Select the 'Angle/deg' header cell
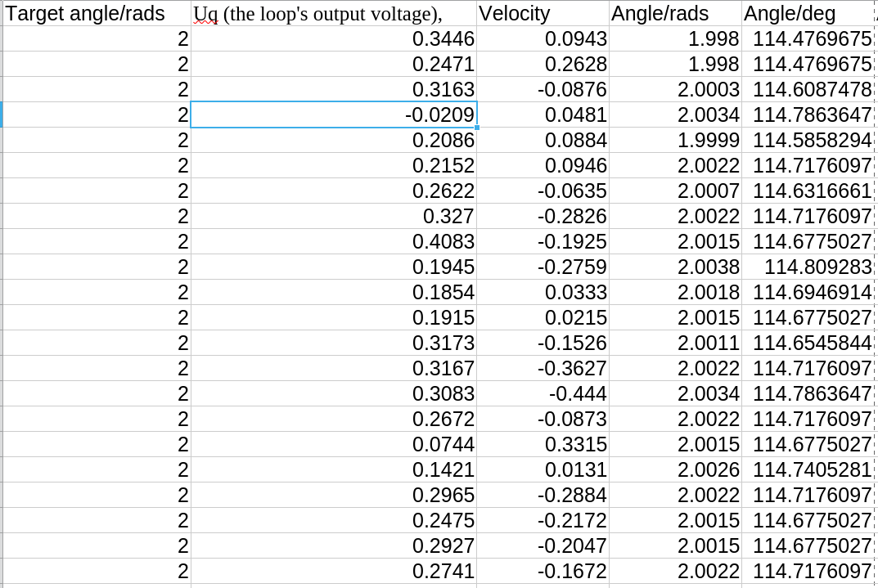The width and height of the screenshot is (878, 588). [x=808, y=13]
